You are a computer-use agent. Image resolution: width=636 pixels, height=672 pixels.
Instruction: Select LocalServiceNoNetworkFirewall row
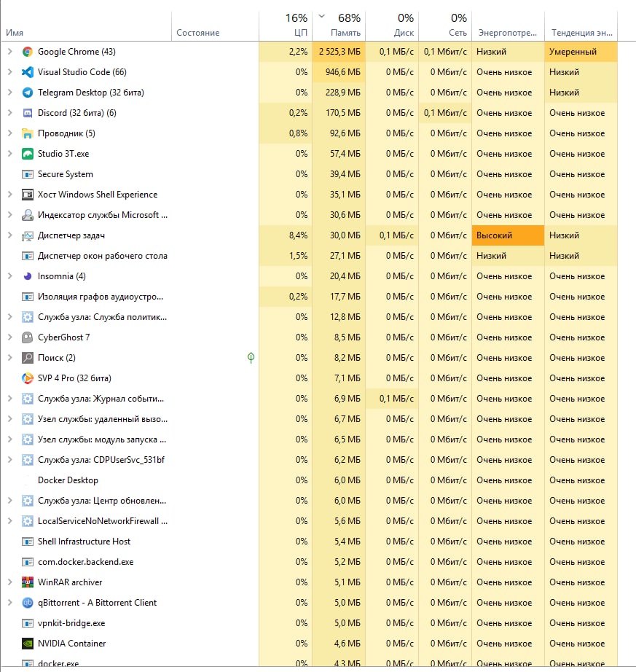tap(309, 521)
